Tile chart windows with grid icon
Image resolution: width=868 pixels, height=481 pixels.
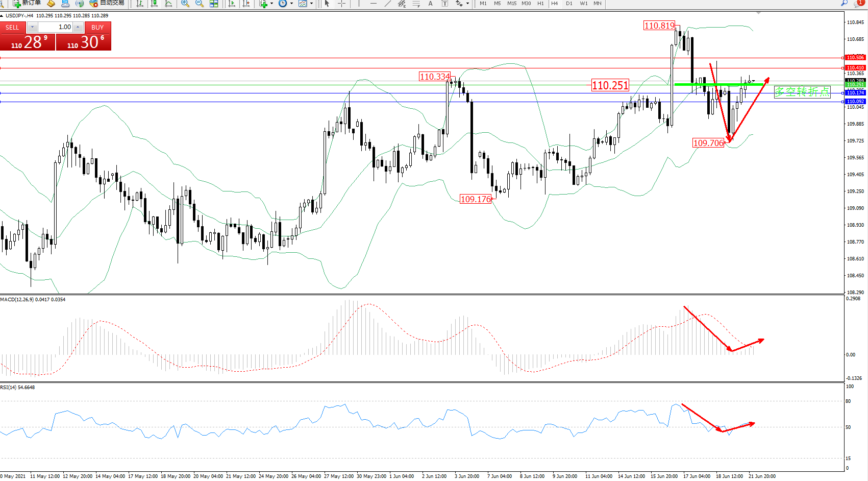pos(214,4)
